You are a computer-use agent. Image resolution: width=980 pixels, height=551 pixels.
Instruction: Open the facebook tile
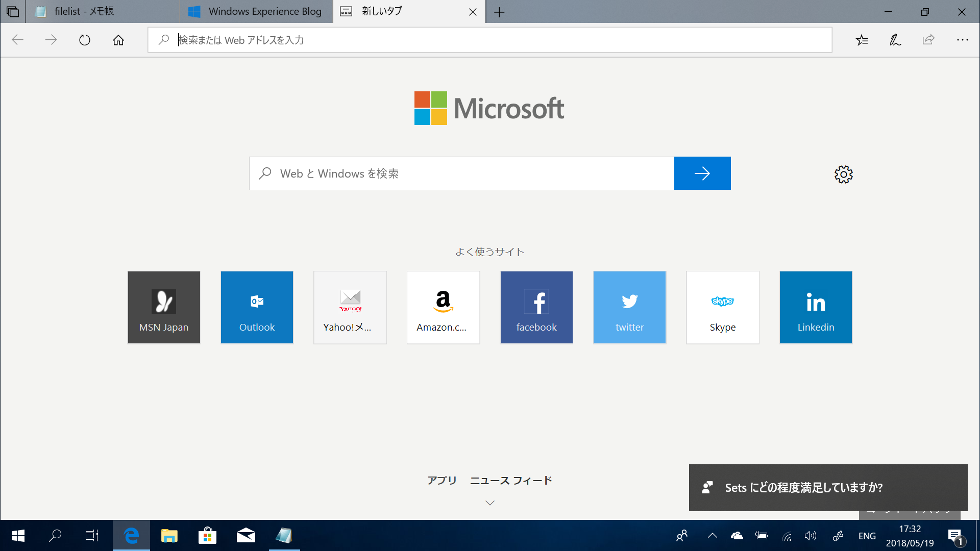[536, 307]
